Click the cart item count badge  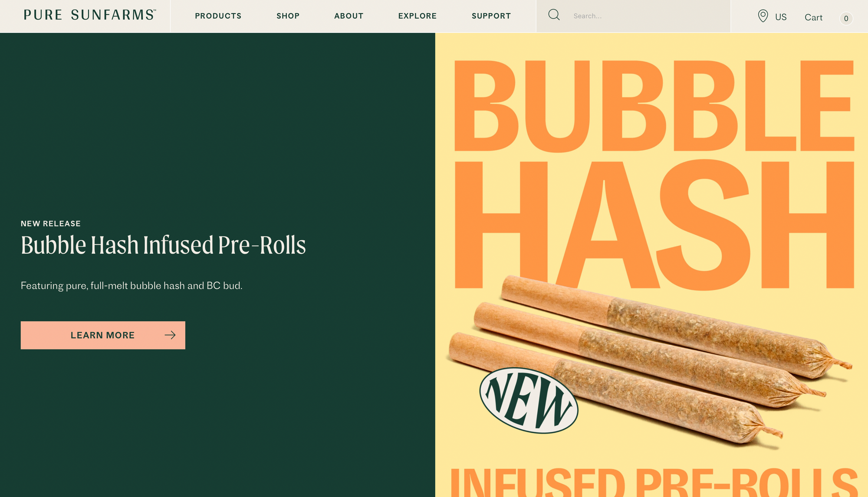click(x=846, y=18)
